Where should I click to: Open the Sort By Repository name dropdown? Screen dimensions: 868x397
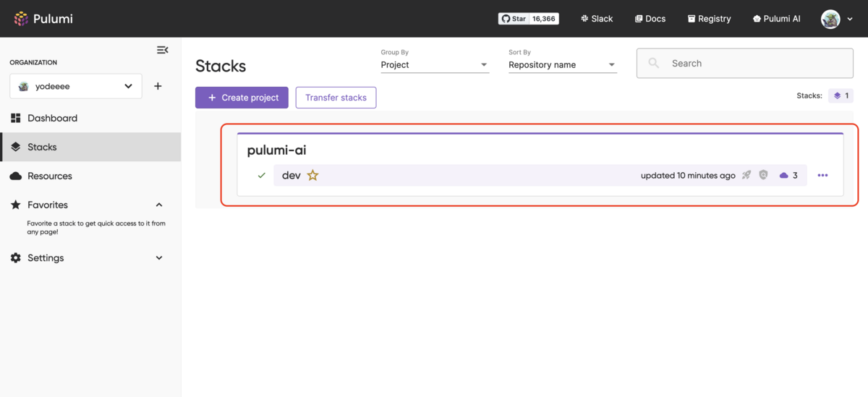point(562,65)
